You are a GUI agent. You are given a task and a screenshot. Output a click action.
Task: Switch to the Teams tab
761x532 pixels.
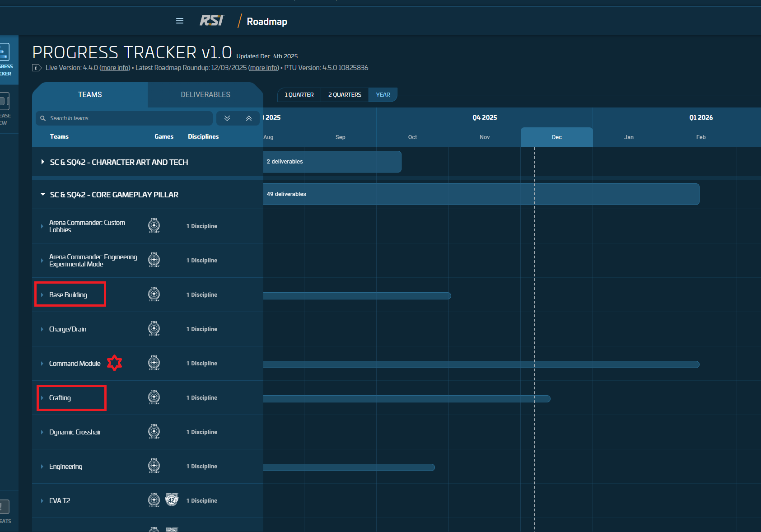(90, 94)
